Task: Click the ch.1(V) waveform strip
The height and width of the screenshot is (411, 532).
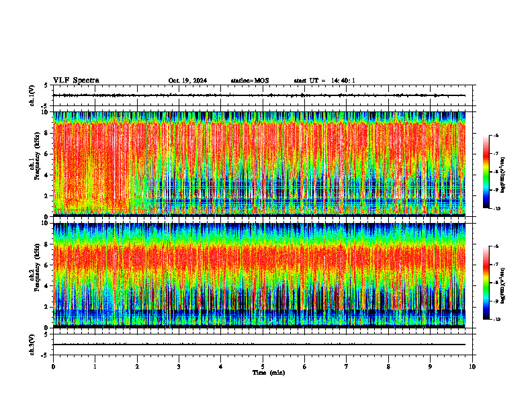Action: (x=263, y=95)
